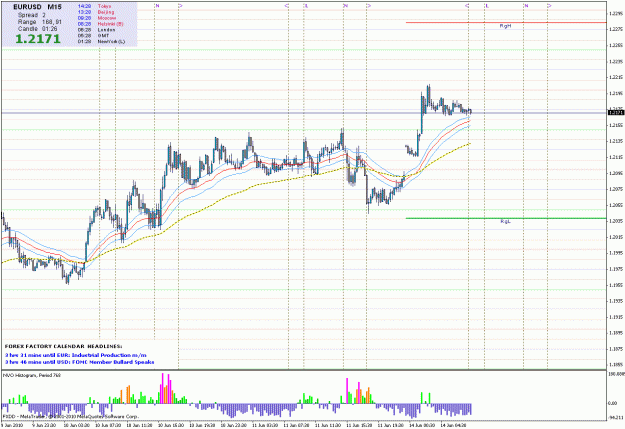Click the 11 Jun 11:00 time label

coord(328,425)
